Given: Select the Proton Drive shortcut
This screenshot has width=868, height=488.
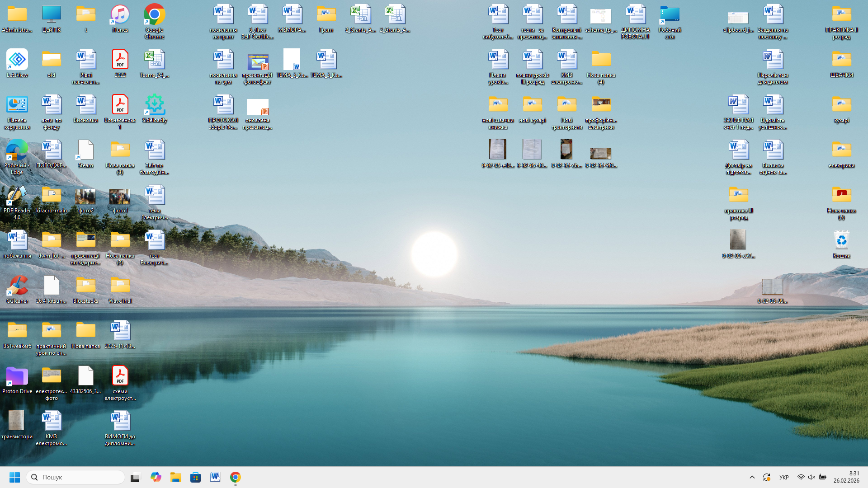Looking at the screenshot, I should tap(17, 376).
